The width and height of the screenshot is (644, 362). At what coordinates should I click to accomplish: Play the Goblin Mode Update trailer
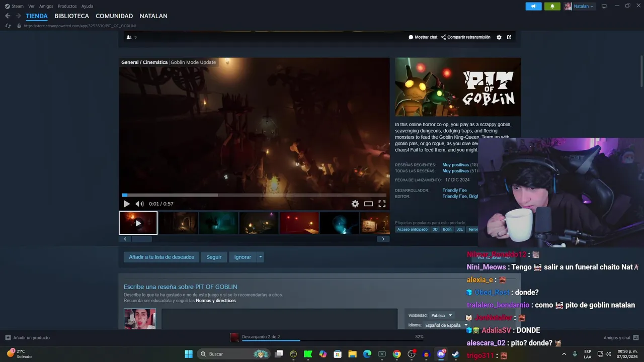126,204
